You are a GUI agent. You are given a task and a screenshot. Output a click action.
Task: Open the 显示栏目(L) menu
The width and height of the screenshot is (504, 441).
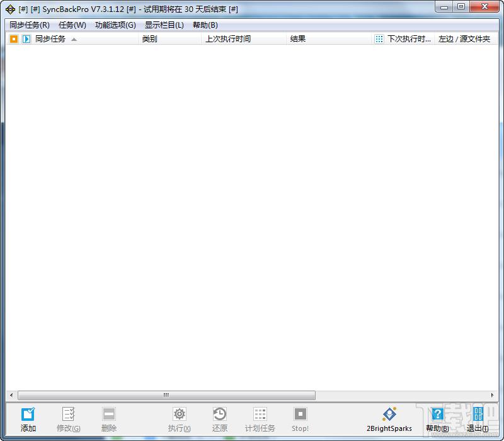click(164, 25)
